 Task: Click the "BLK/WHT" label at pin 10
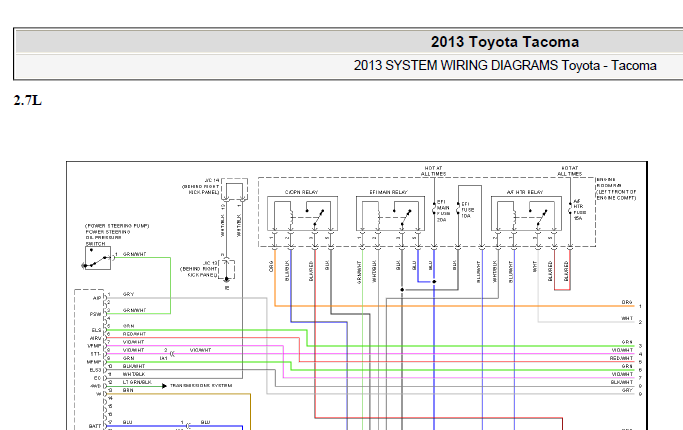click(133, 366)
